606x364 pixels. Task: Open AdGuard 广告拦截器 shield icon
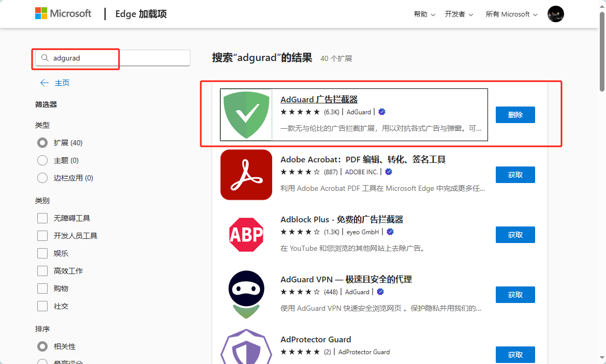[x=246, y=115]
